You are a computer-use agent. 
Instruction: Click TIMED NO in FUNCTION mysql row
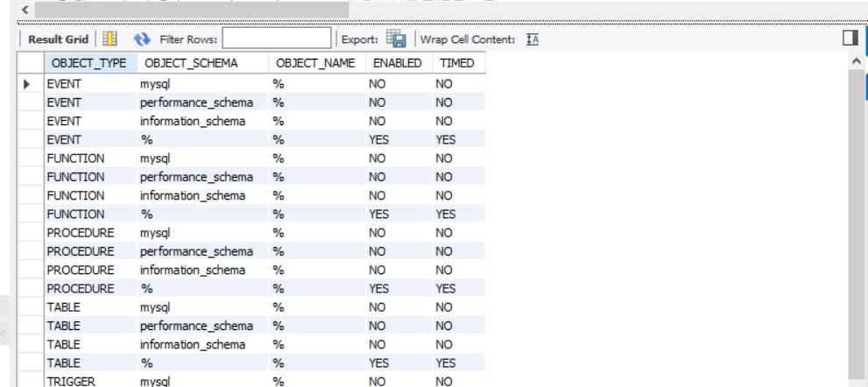tap(459, 158)
